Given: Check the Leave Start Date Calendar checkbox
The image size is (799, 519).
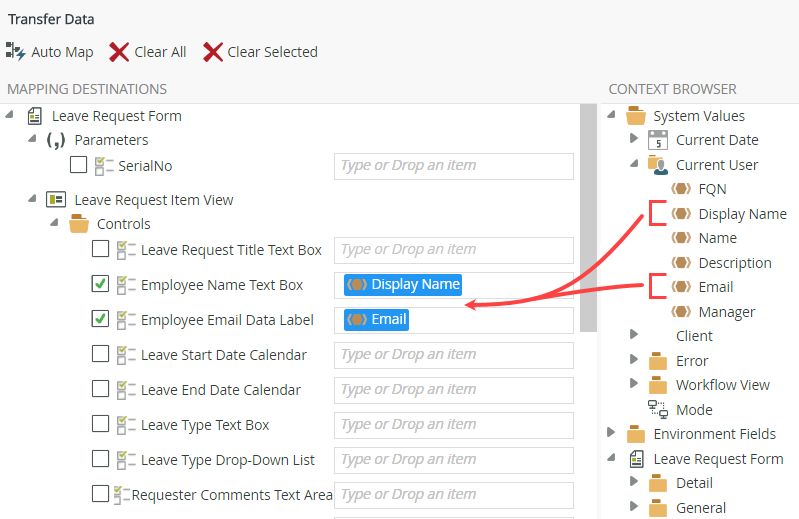Looking at the screenshot, I should (100, 353).
